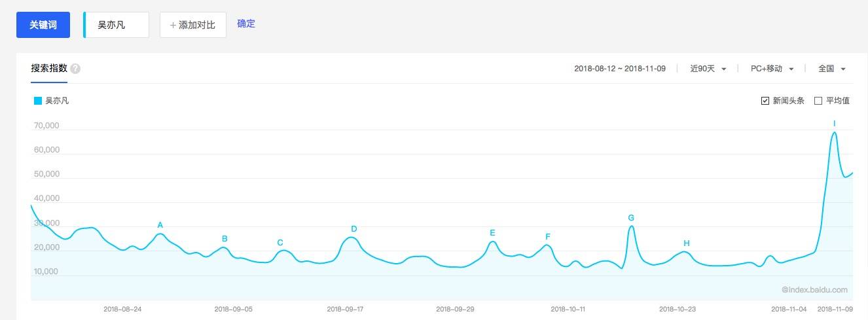Image resolution: width=868 pixels, height=320 pixels.
Task: Click the date range 2018-08-12 ~ 2018-11-09
Action: coord(620,69)
